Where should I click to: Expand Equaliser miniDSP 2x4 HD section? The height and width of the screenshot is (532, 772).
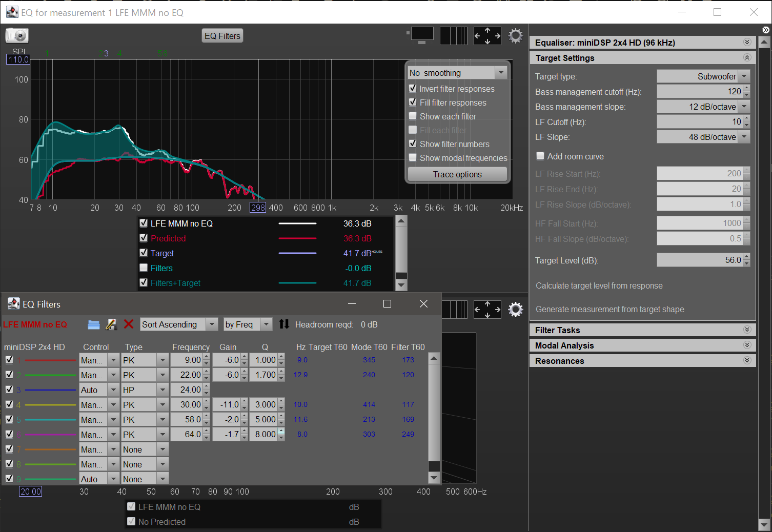747,42
